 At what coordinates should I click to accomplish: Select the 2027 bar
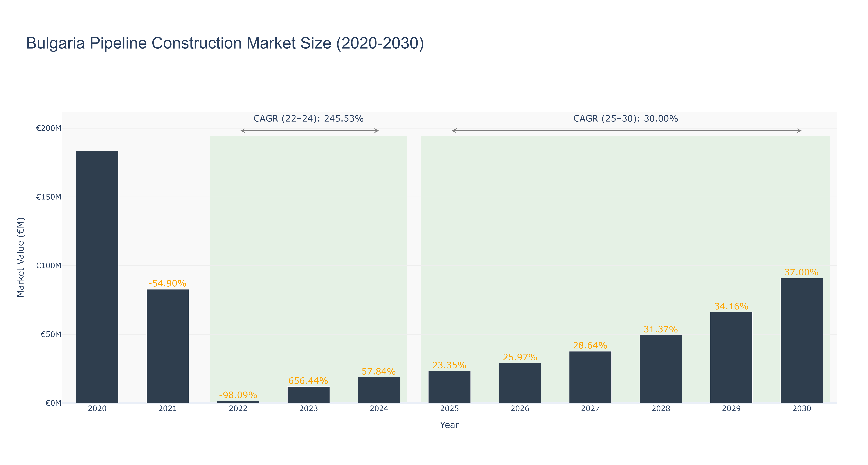(590, 377)
